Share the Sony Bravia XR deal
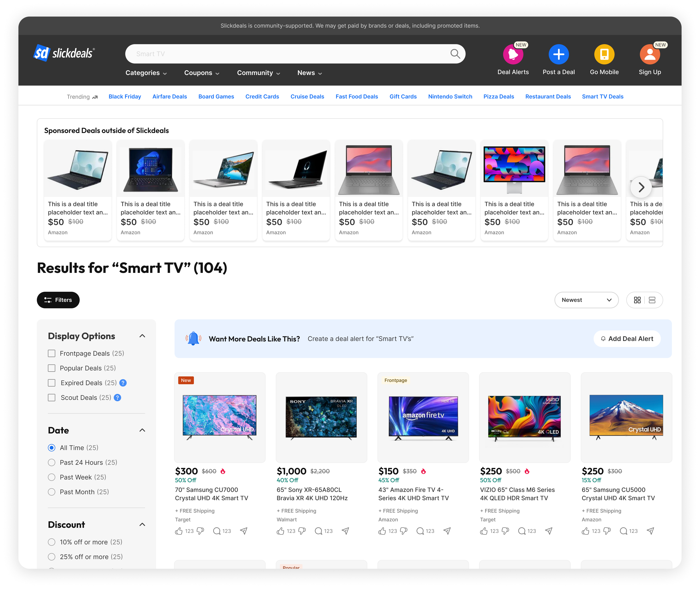Image resolution: width=700 pixels, height=589 pixels. (x=345, y=531)
